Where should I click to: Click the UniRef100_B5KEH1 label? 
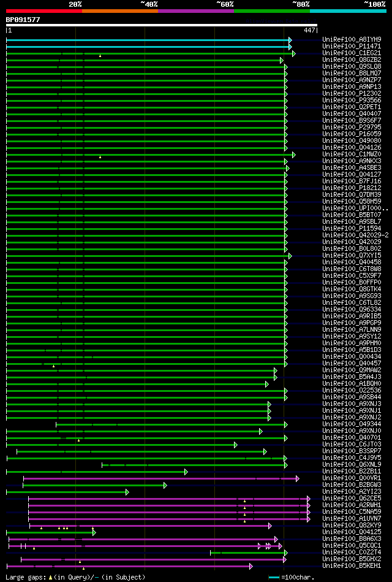(x=352, y=566)
